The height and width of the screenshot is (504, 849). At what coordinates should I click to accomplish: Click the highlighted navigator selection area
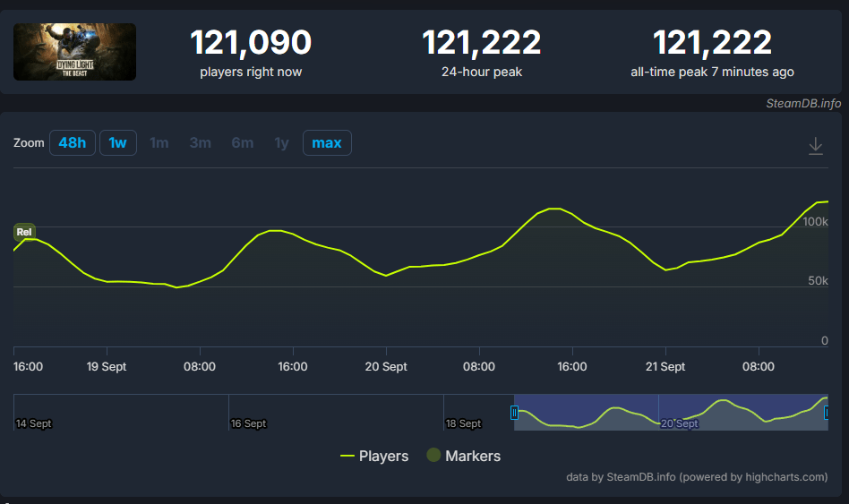tap(672, 412)
